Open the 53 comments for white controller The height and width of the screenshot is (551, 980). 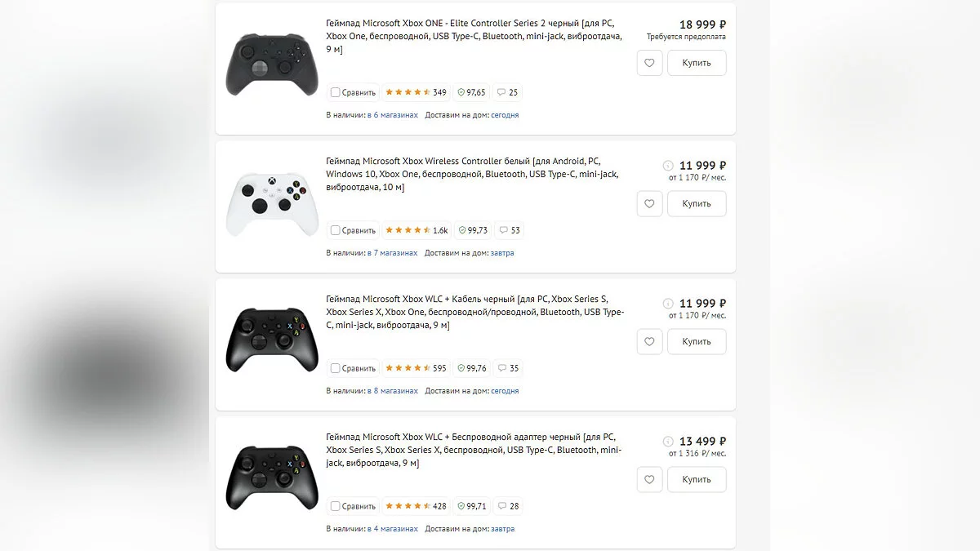510,230
